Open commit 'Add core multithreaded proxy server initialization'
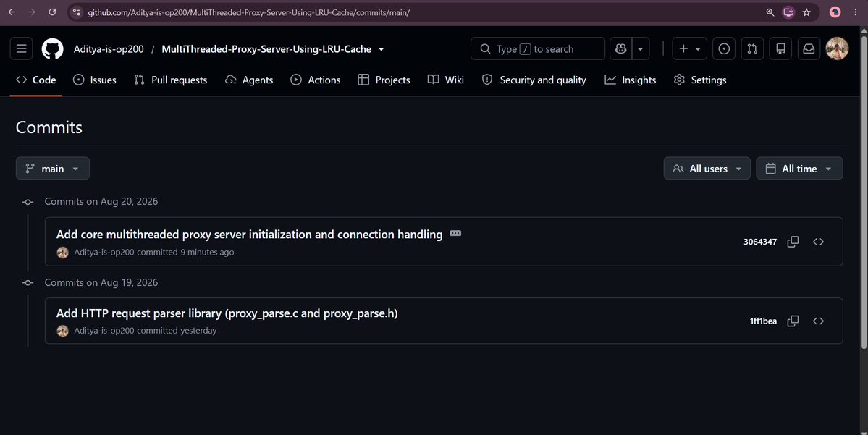This screenshot has width=868, height=435. 250,234
